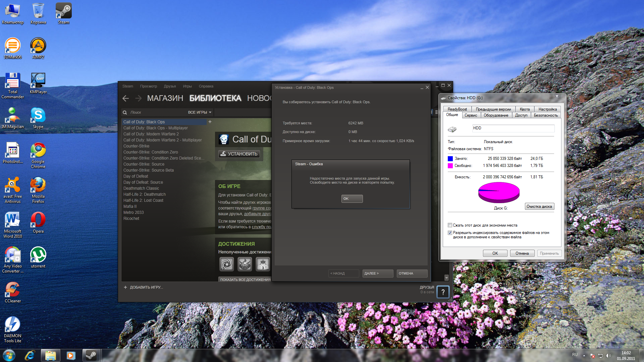The image size is (644, 362).
Task: Launch Microsoft Word 2010 shortcut
Action: click(x=13, y=225)
